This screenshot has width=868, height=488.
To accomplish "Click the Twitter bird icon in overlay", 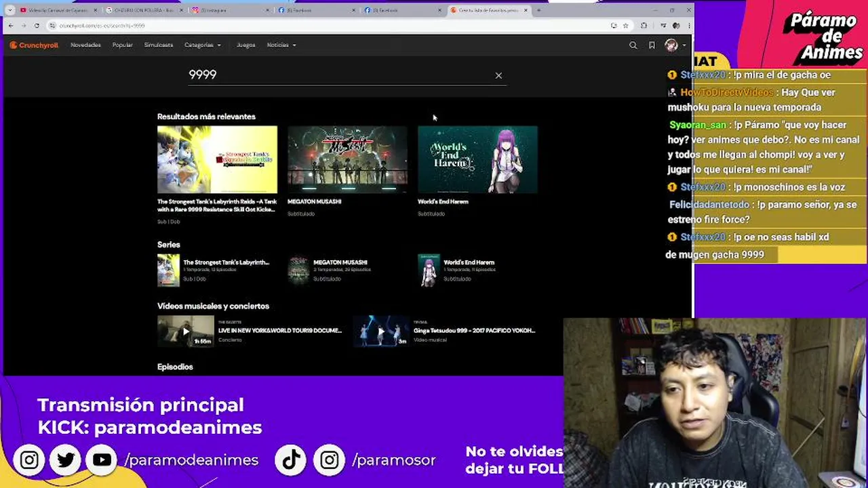I will (66, 460).
